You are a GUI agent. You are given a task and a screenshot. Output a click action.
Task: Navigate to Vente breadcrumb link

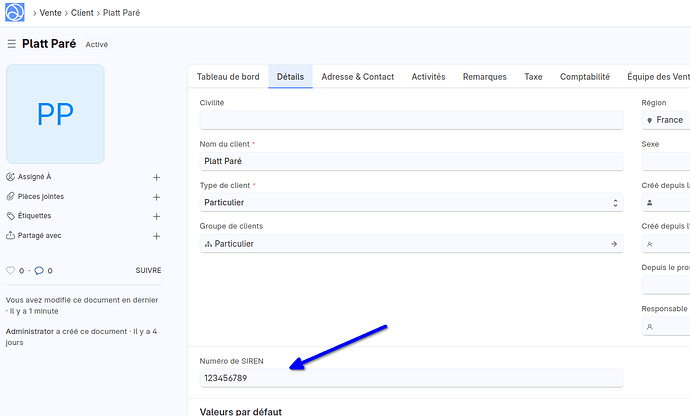point(52,15)
